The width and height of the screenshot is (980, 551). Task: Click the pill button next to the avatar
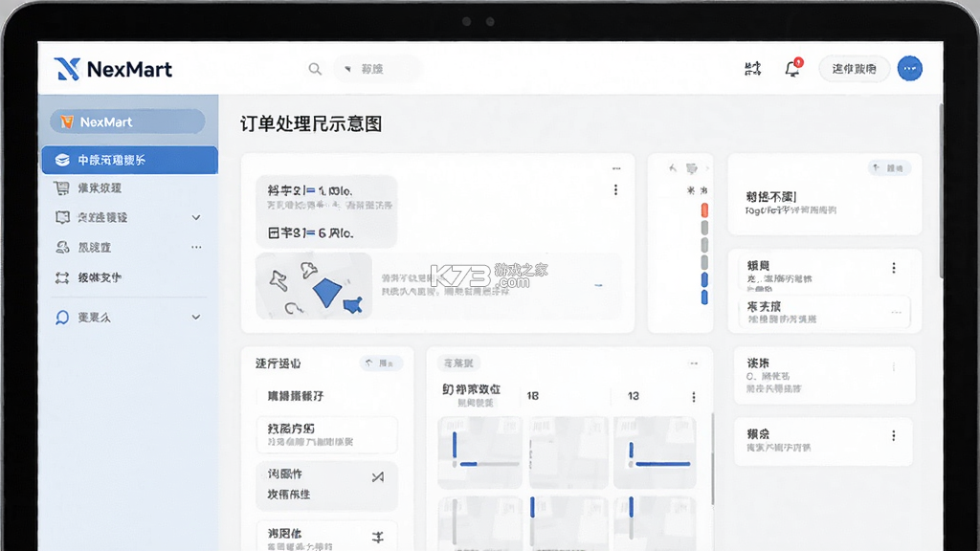pyautogui.click(x=854, y=69)
